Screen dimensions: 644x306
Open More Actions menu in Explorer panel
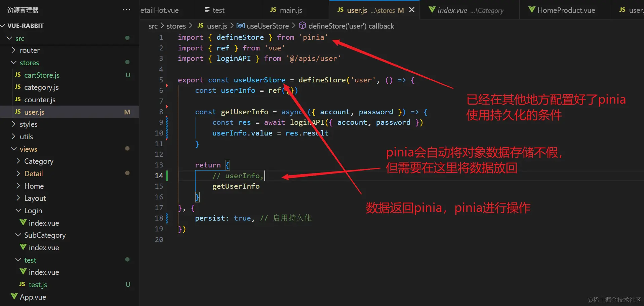[x=126, y=9]
